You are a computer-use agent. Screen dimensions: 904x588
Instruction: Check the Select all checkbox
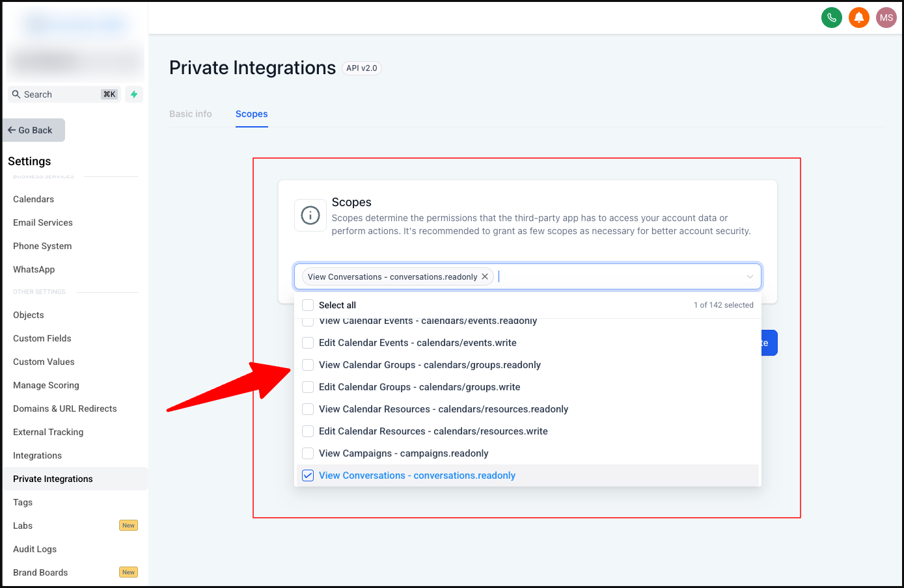308,305
